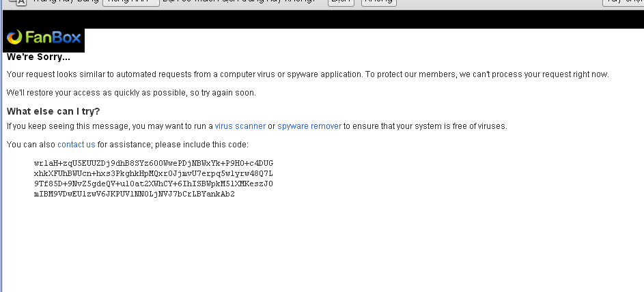Screen dimensions: 644x292
Task: Click the FanBox logo
Action: (44, 38)
